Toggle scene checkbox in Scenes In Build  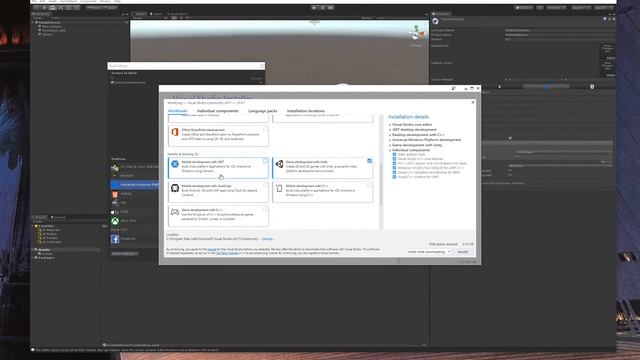click(x=112, y=82)
